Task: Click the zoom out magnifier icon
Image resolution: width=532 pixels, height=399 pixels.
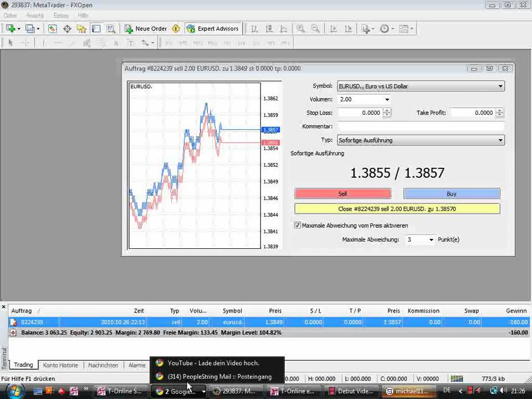Action: pos(315,29)
